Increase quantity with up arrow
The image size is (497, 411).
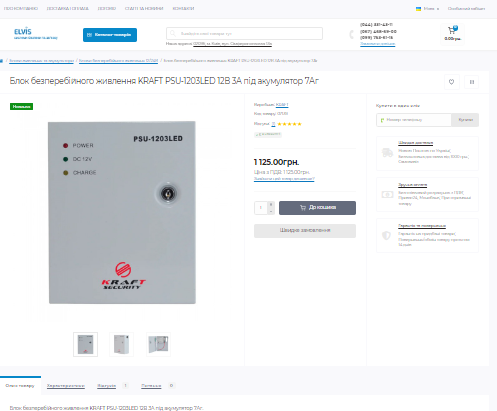click(271, 204)
